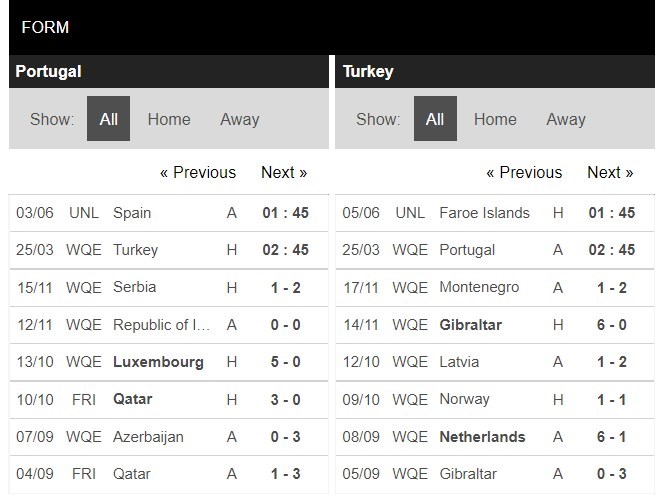
Task: Open Turkey's Latvia match row
Action: coord(495,362)
